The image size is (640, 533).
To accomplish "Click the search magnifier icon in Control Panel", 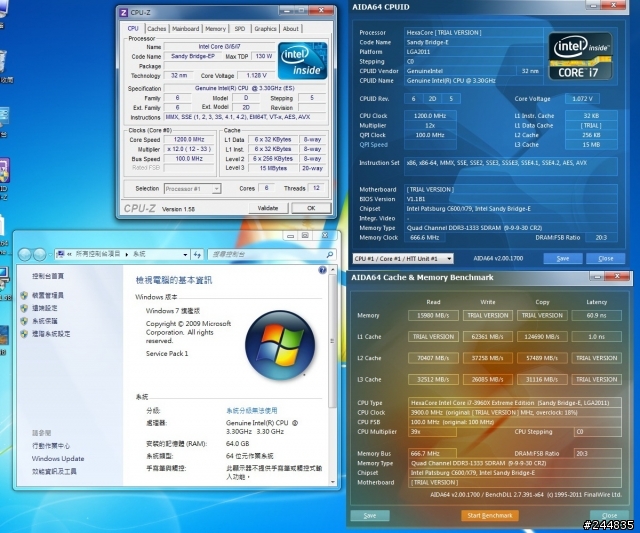I will pyautogui.click(x=329, y=254).
